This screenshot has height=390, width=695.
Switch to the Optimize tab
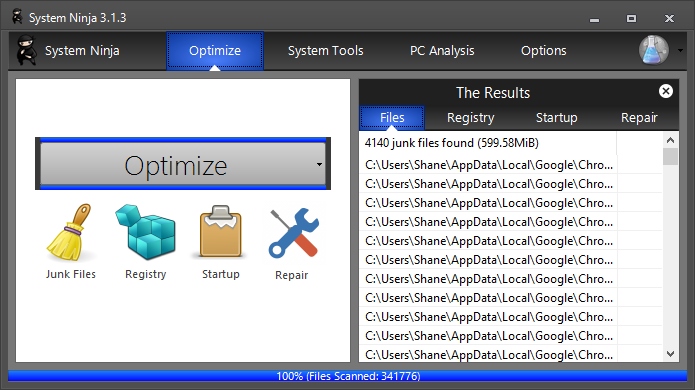coord(215,51)
